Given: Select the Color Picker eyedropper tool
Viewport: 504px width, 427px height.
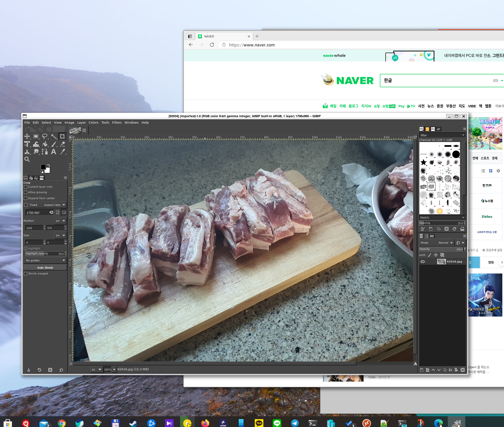Looking at the screenshot, I should [63, 152].
